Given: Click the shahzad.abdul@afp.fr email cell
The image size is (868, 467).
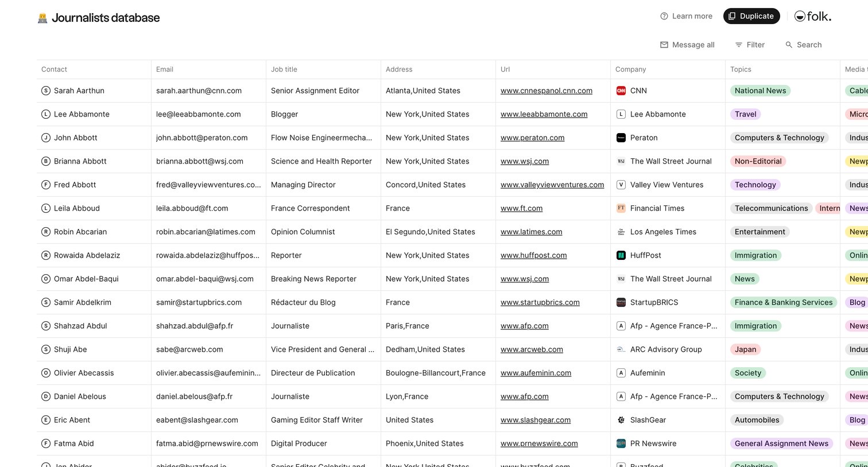Looking at the screenshot, I should pyautogui.click(x=208, y=326).
